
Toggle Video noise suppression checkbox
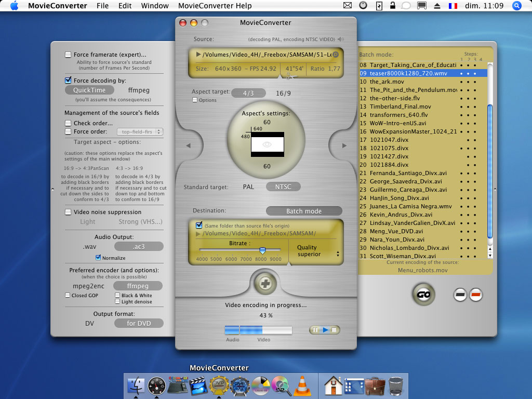pos(68,212)
